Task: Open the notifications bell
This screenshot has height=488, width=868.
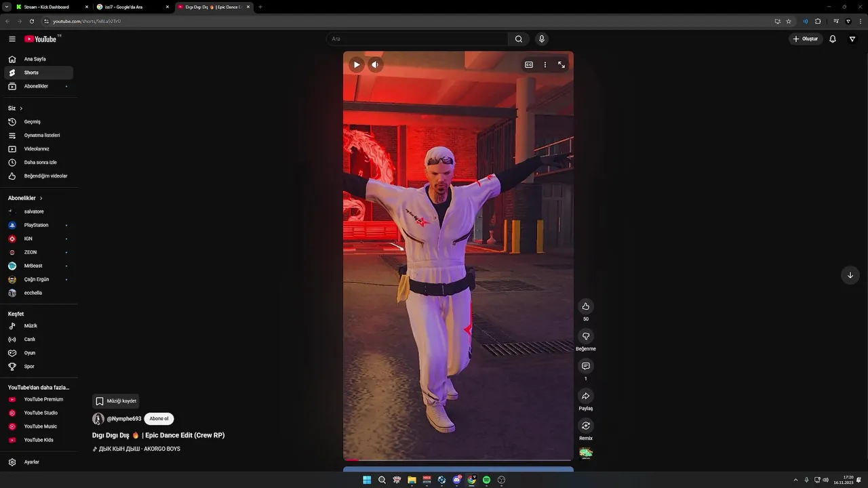Action: click(x=833, y=39)
